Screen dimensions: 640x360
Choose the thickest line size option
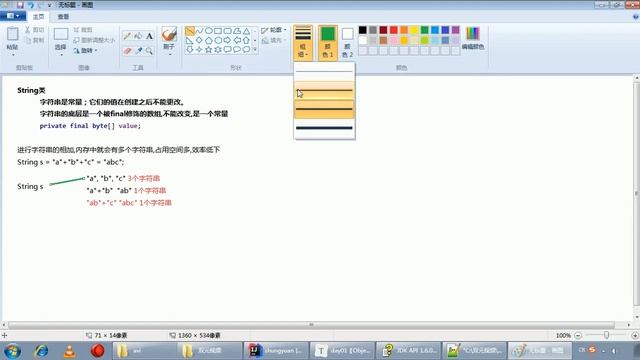click(x=324, y=128)
